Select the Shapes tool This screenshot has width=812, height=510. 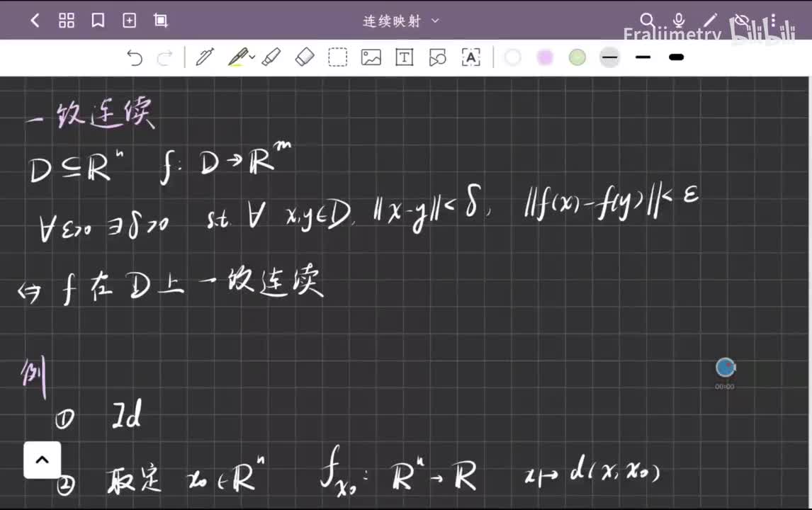click(438, 57)
